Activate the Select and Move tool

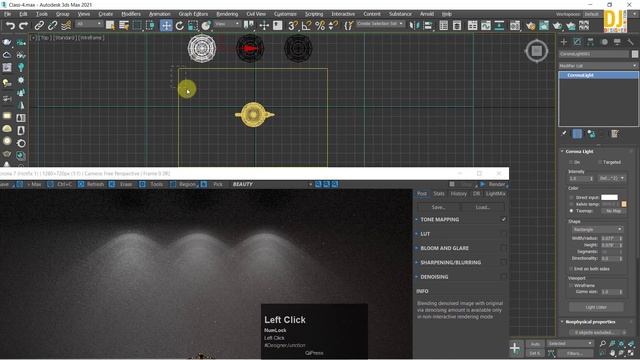point(166,26)
